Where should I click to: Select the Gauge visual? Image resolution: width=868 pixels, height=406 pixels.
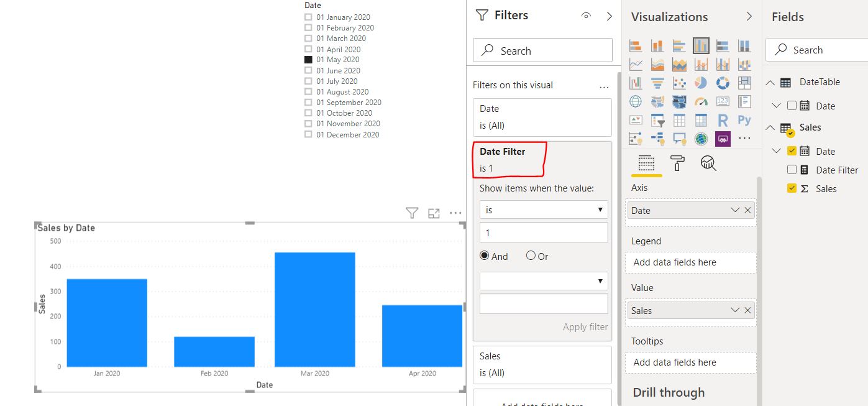pos(701,101)
